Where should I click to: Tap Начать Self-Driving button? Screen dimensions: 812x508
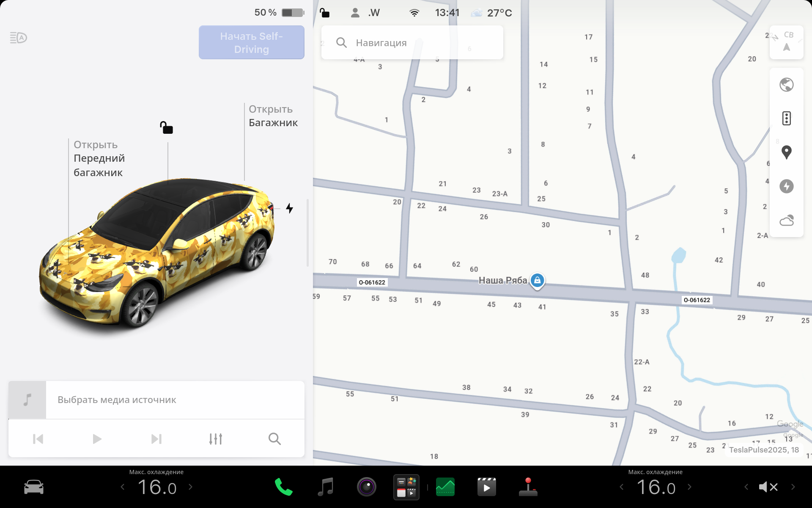click(x=252, y=42)
